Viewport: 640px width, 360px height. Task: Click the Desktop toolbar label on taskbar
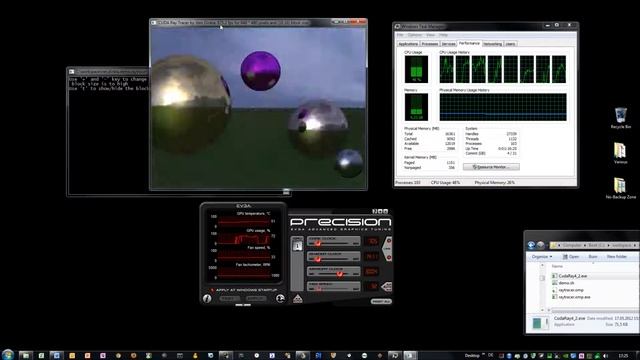click(472, 356)
